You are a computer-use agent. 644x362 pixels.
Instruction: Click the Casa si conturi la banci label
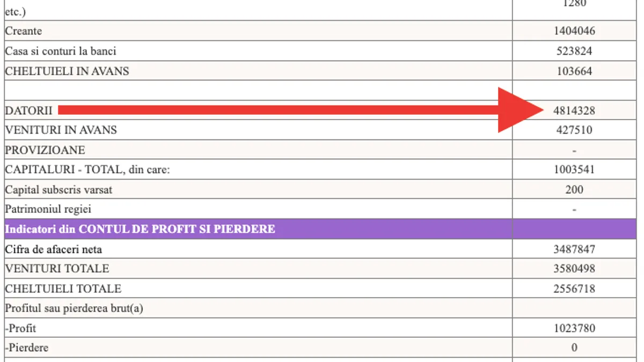pyautogui.click(x=61, y=51)
